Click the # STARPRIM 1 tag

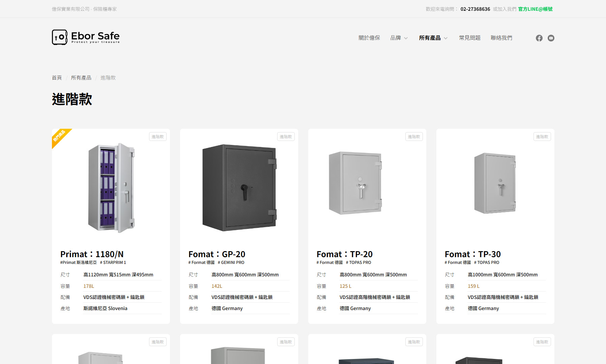[x=113, y=263]
